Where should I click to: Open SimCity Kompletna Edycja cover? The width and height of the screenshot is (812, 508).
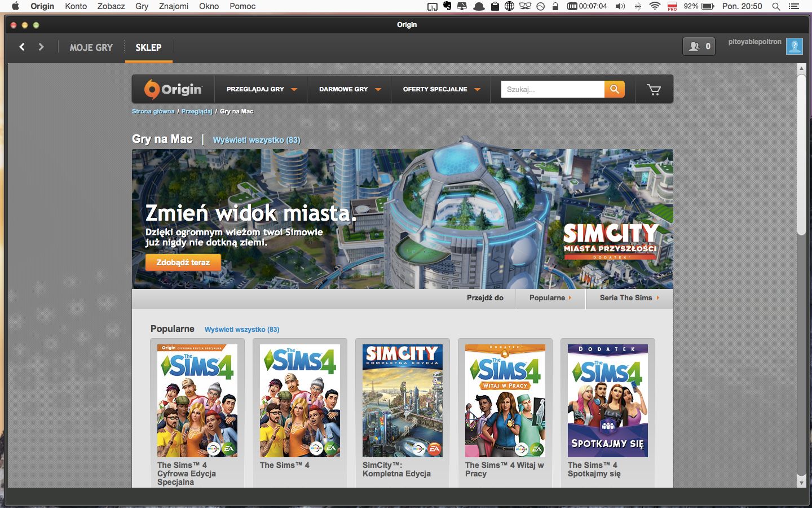403,401
